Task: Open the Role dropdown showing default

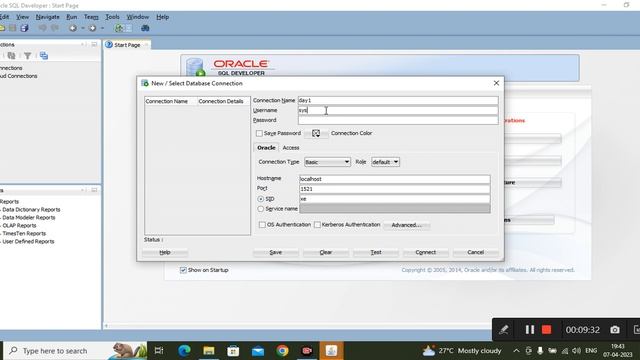Action: [x=385, y=162]
